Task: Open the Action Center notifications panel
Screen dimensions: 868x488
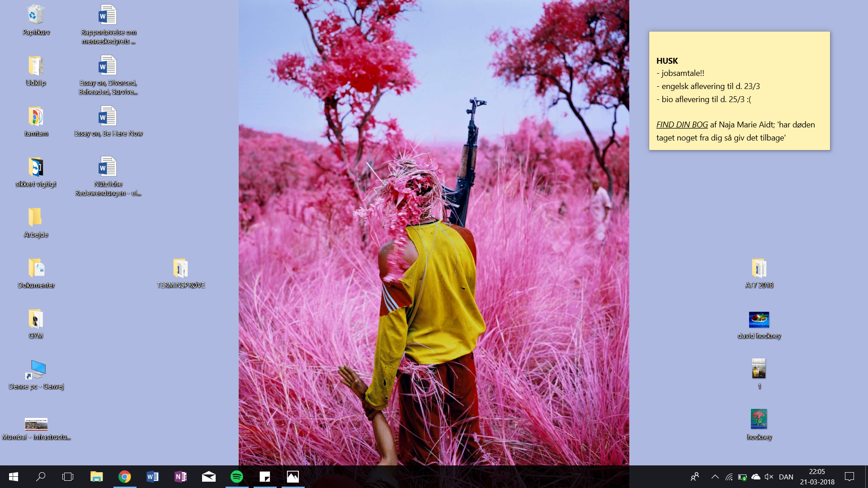Action: click(849, 477)
